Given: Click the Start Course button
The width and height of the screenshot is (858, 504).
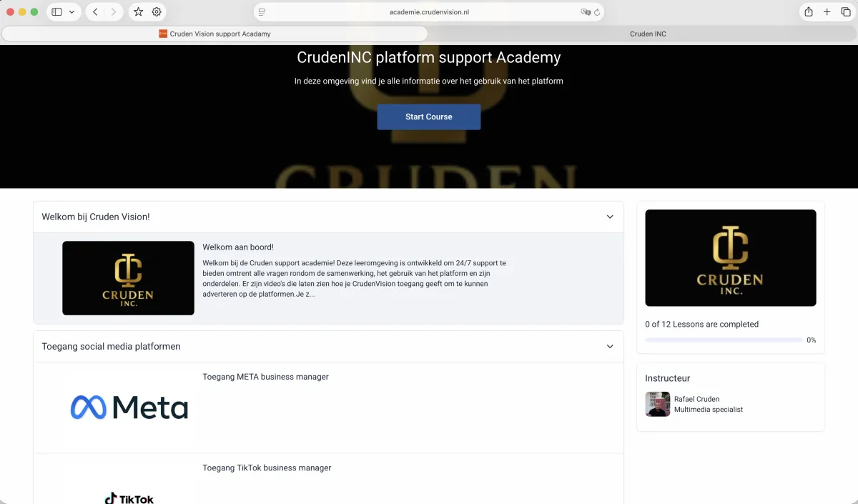Looking at the screenshot, I should click(429, 117).
